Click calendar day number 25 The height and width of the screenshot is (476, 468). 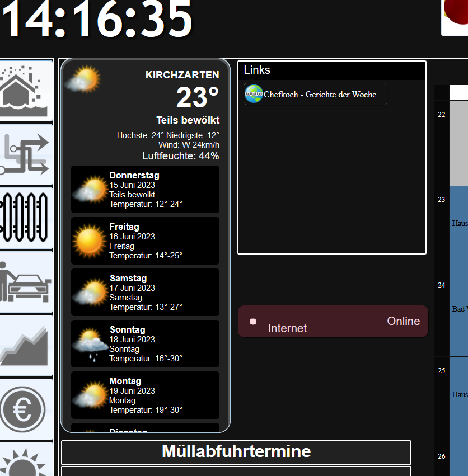tap(442, 371)
